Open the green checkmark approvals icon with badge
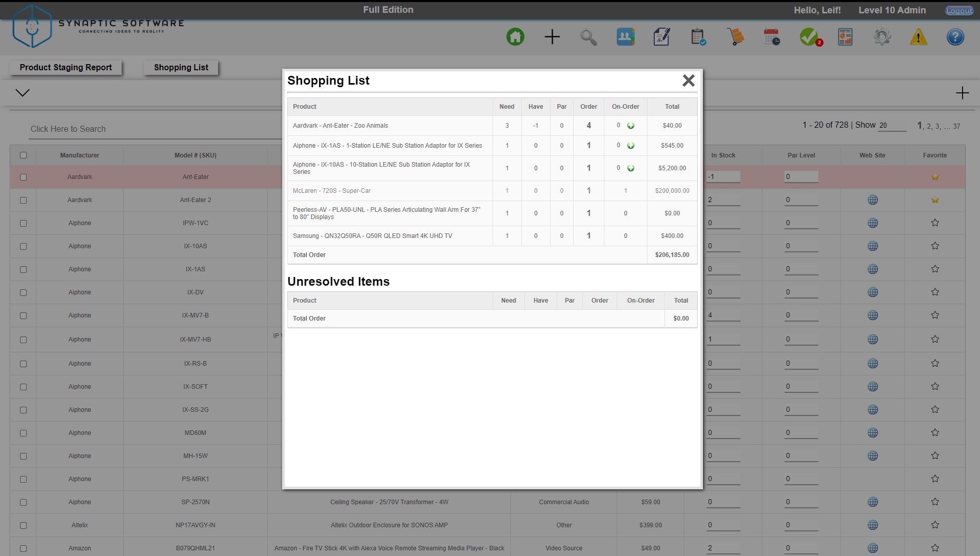This screenshot has width=980, height=556. [x=809, y=36]
